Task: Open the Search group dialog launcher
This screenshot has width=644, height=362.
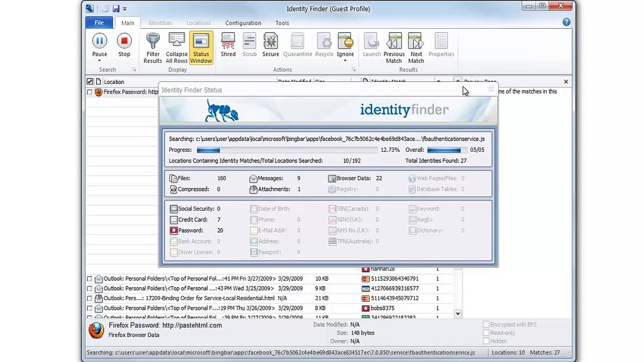Action: point(134,70)
